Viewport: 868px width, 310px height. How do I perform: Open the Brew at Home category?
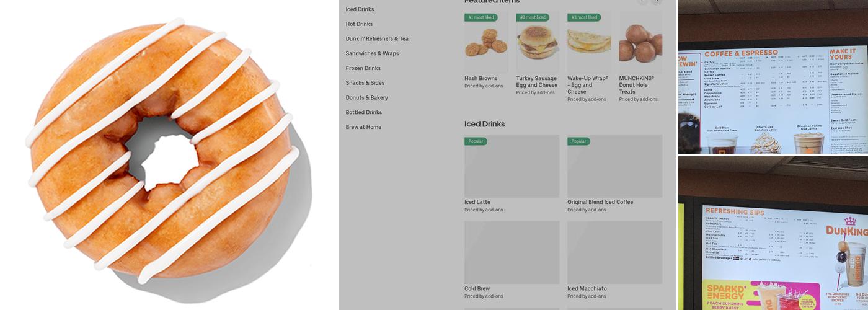pyautogui.click(x=363, y=127)
